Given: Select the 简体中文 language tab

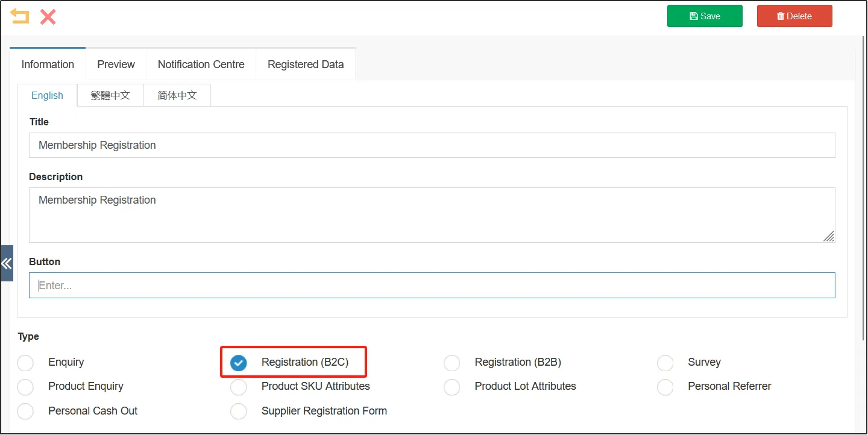Looking at the screenshot, I should 177,95.
